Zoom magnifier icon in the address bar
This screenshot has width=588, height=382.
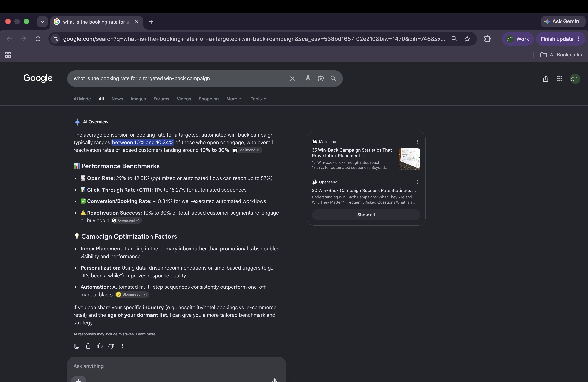point(454,39)
